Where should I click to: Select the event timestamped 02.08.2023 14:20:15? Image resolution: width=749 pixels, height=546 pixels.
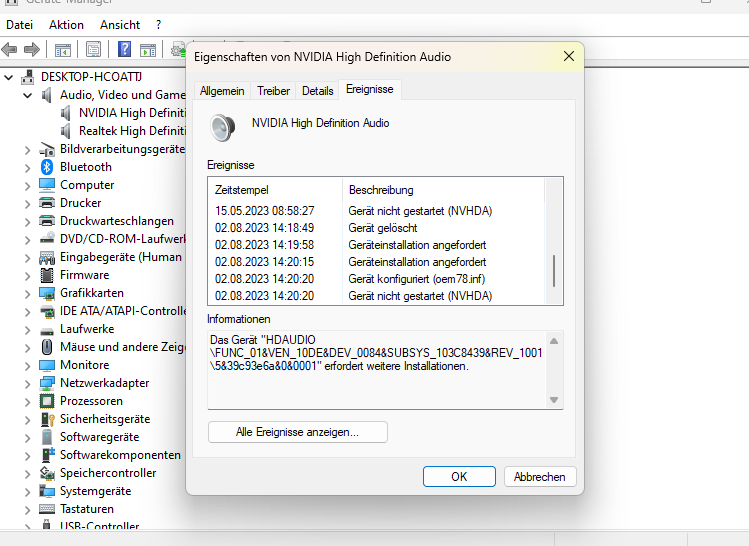click(376, 262)
